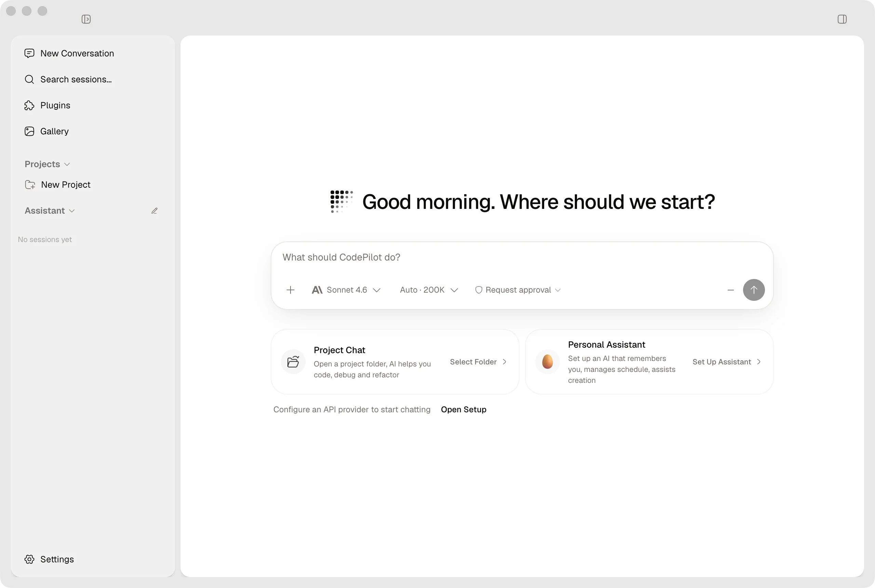Click the 'No sessions yet' text

(x=45, y=239)
